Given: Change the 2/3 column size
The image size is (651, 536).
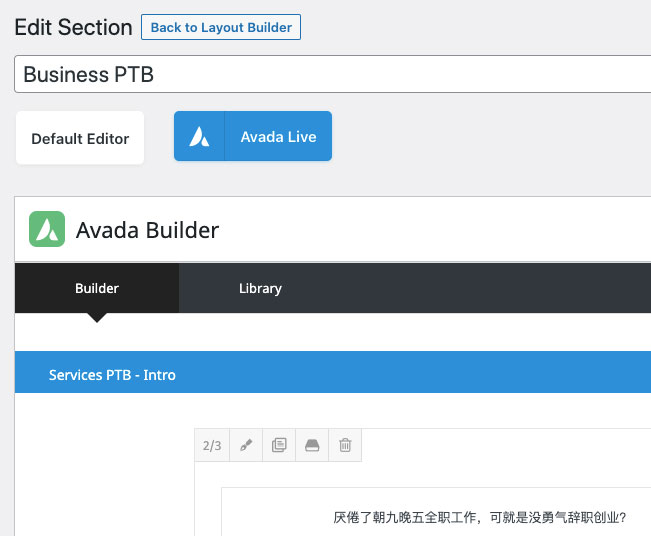Looking at the screenshot, I should click(212, 445).
